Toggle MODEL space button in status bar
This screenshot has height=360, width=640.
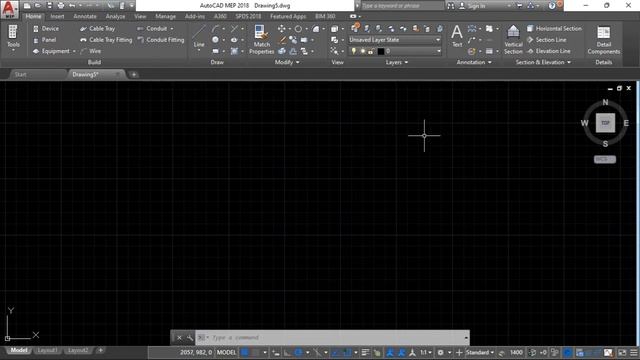227,352
